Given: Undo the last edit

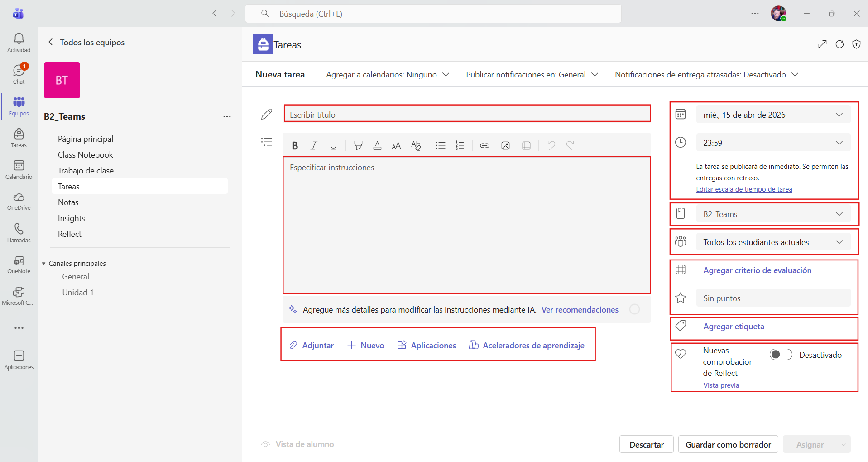Looking at the screenshot, I should click(551, 145).
